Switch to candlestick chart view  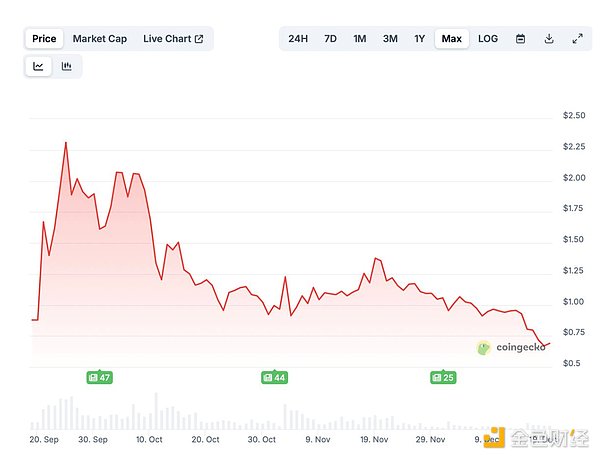tap(67, 67)
